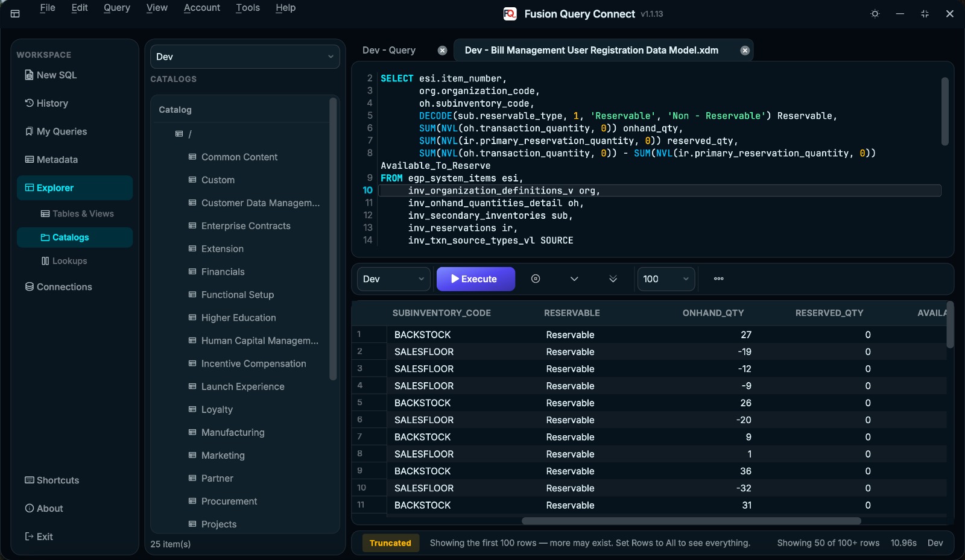Close the Dev - Query tab
The height and width of the screenshot is (560, 965).
[442, 51]
